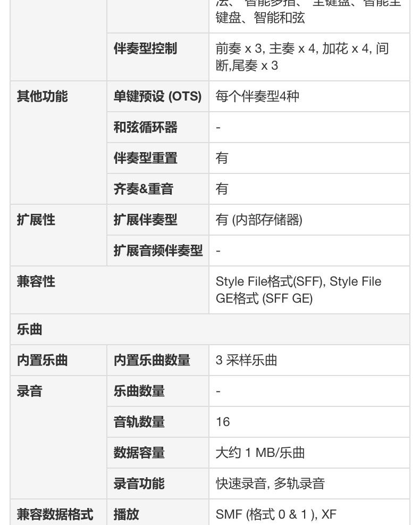Click the 齐奏&重音 row label
Screen dimensions: 420x525
[143, 189]
